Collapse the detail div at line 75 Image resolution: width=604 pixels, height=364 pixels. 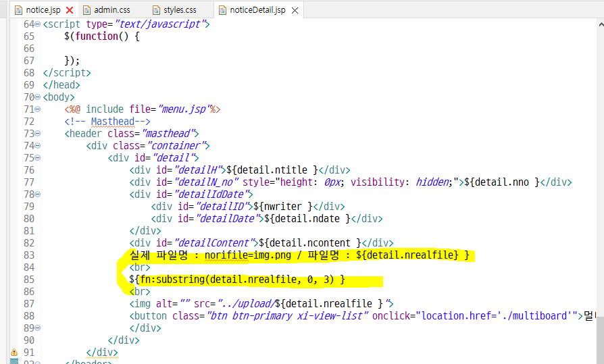(38, 158)
